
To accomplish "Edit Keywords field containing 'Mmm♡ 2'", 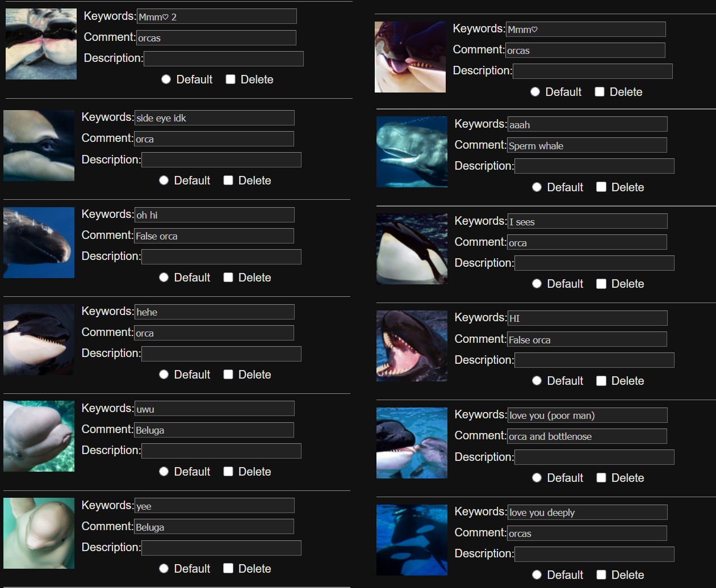I will pyautogui.click(x=217, y=16).
